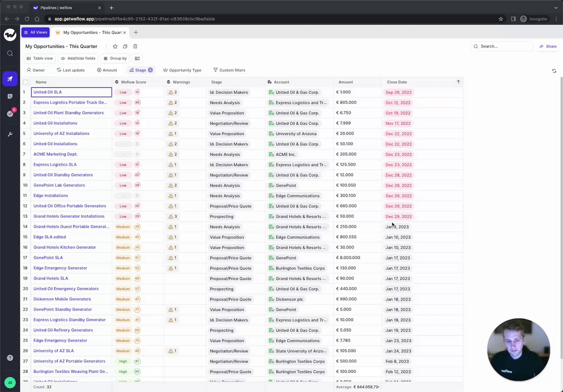Viewport: 563px width, 392px height.
Task: Click the browser back arrow
Action: [7, 19]
